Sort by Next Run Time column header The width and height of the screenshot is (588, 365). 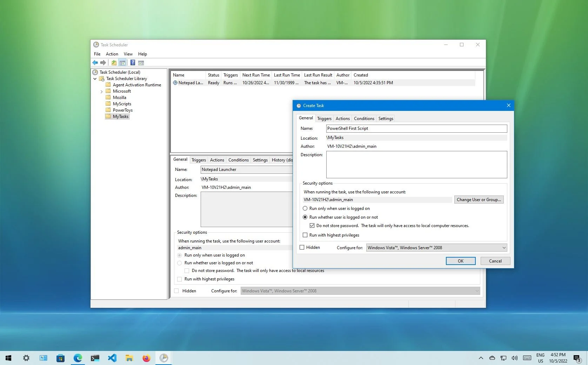256,75
